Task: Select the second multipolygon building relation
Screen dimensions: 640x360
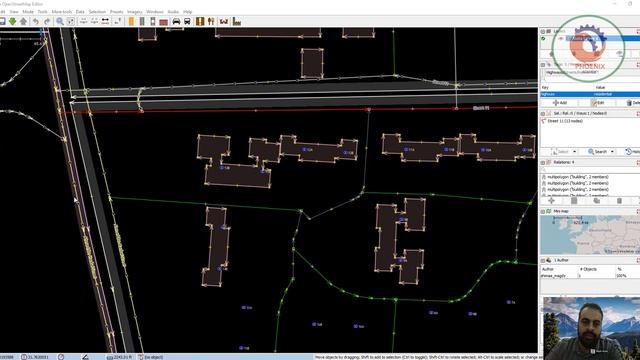Action: (x=578, y=183)
